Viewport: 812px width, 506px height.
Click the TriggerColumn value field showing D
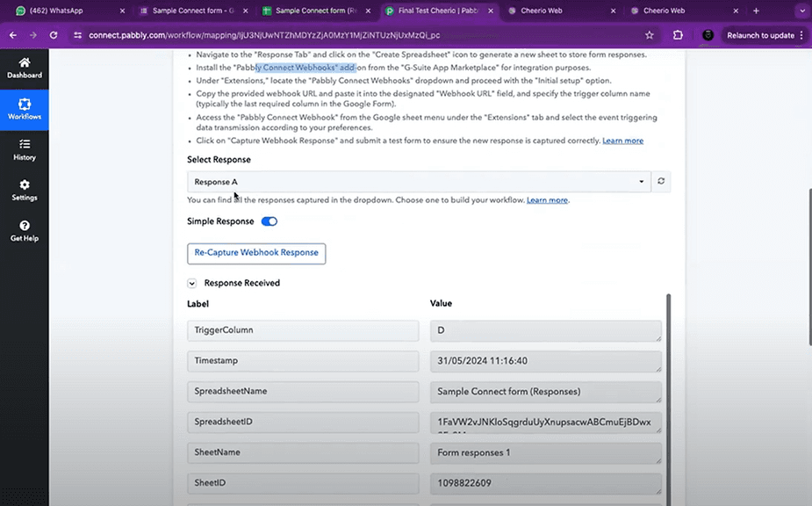[x=546, y=331]
